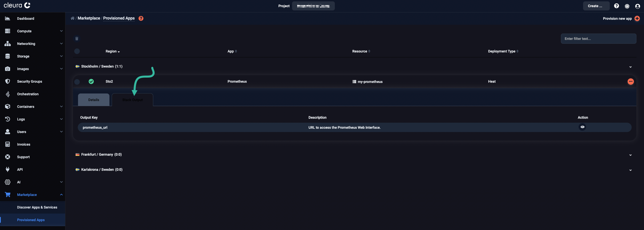Click the prometheus_url output key
Screen dimensions: 644x230
(95, 128)
